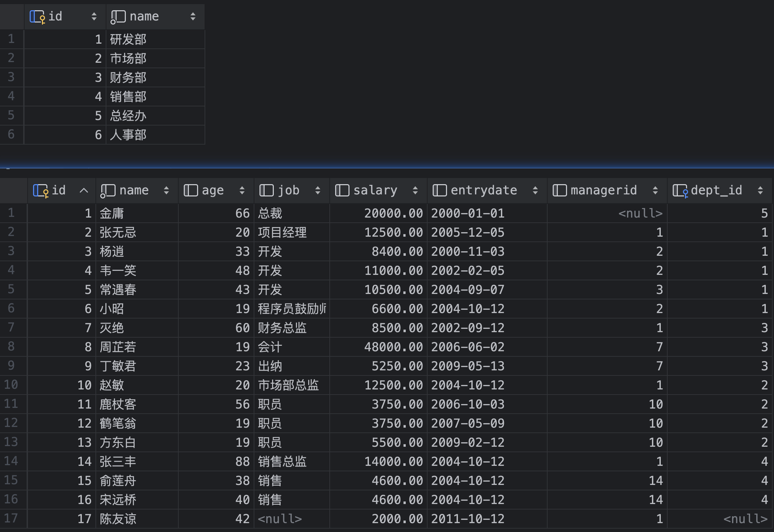Click the divider between the two result grids
774x532 pixels.
pos(387,168)
